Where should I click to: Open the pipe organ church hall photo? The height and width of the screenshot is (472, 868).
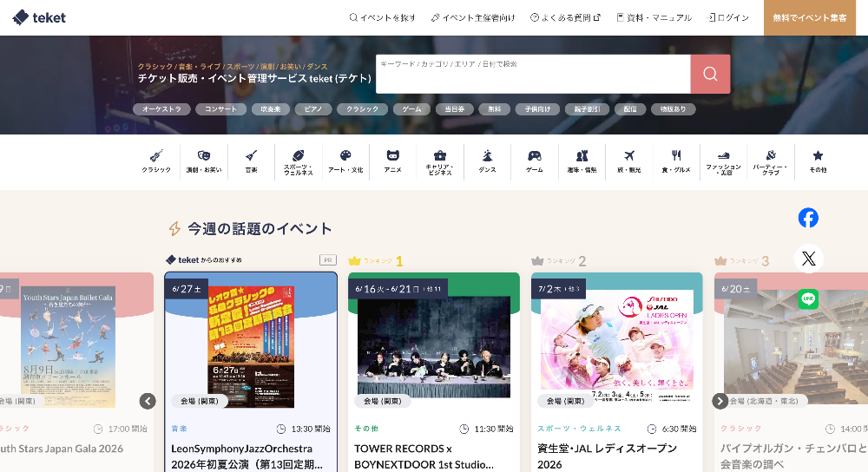click(796, 347)
